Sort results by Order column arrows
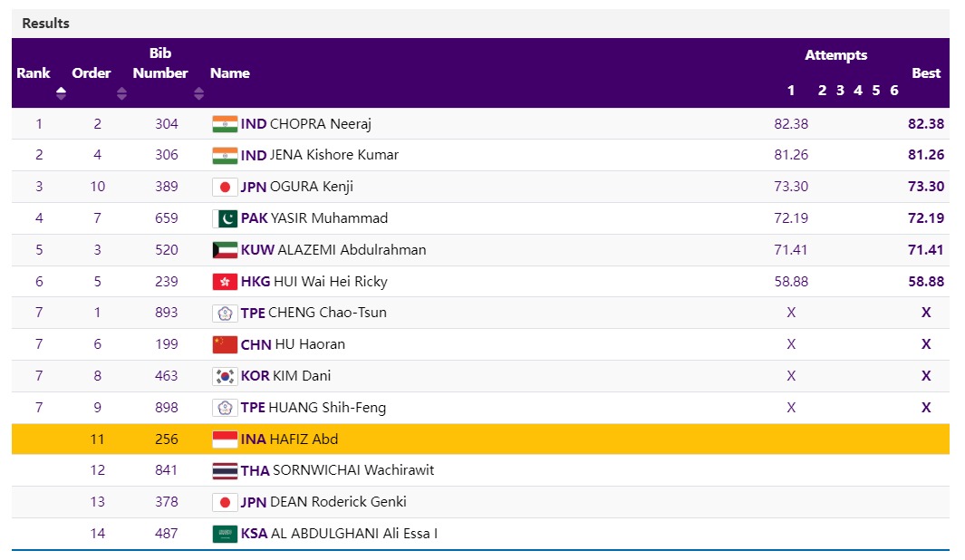The height and width of the screenshot is (560, 965). pyautogui.click(x=121, y=92)
